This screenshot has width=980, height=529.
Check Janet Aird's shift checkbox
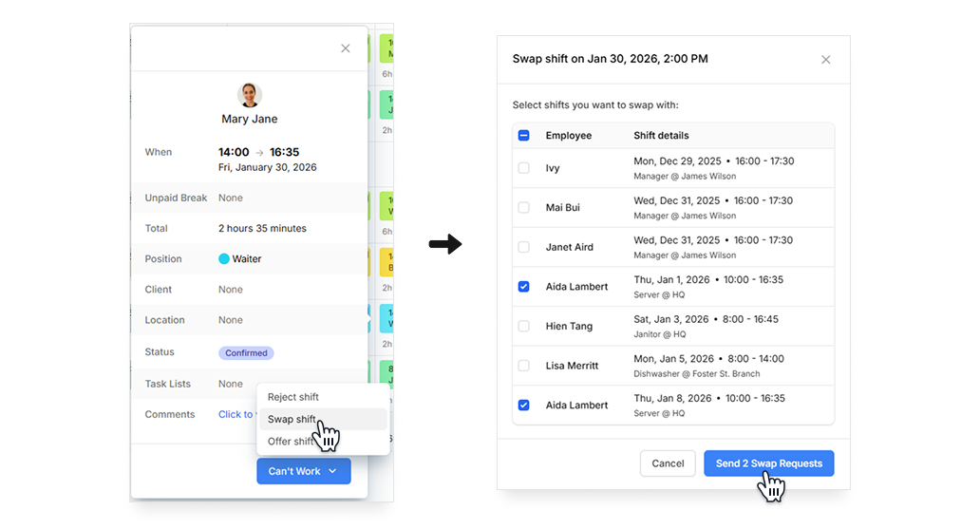tap(524, 247)
